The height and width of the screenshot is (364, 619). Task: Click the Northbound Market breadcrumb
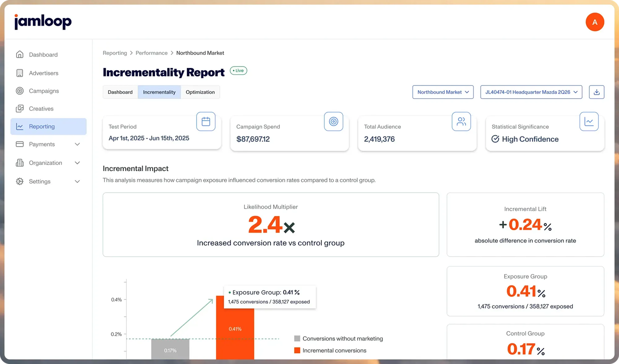(200, 53)
